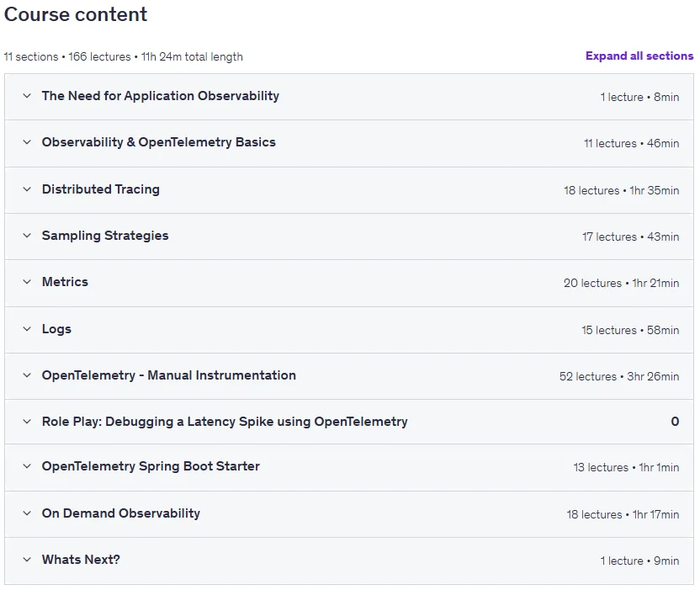Click OpenTelemetry Spring Boot Starter title

click(x=151, y=466)
